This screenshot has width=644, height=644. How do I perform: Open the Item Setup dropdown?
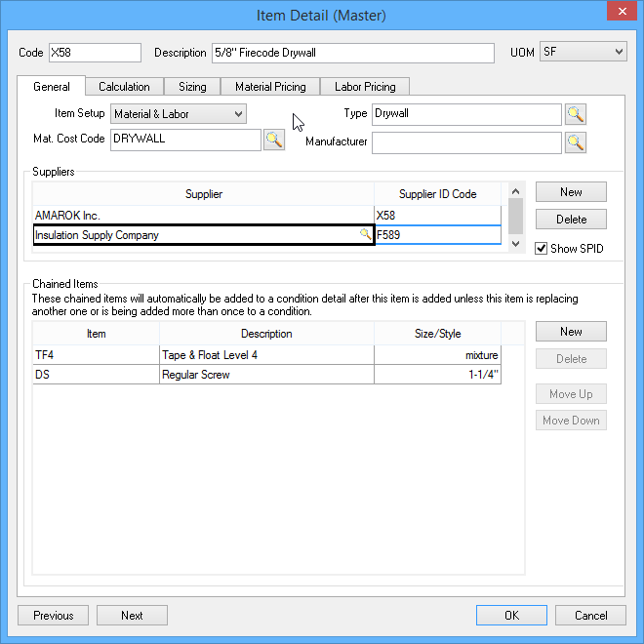(179, 114)
